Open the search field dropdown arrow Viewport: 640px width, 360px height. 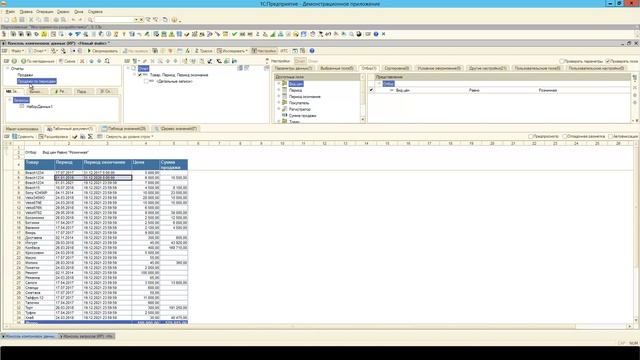click(136, 20)
